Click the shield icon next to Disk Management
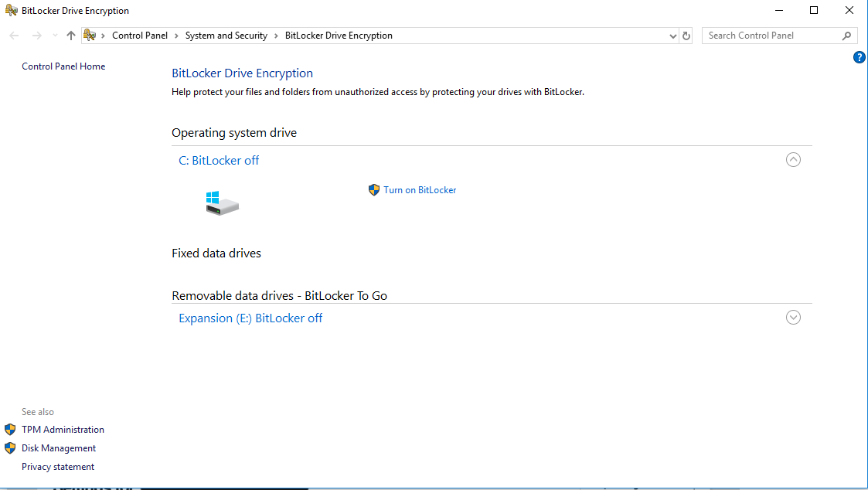The width and height of the screenshot is (868, 490). (x=10, y=448)
